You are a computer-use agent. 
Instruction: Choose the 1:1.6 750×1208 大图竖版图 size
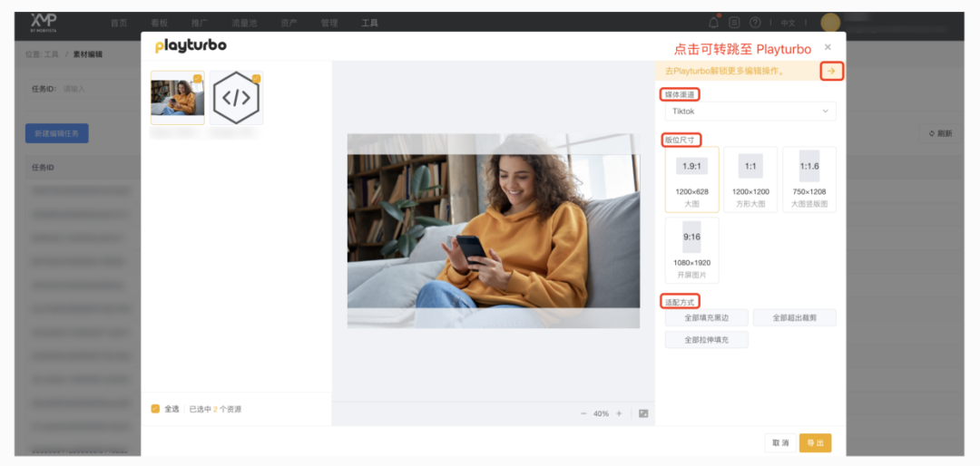click(x=809, y=180)
